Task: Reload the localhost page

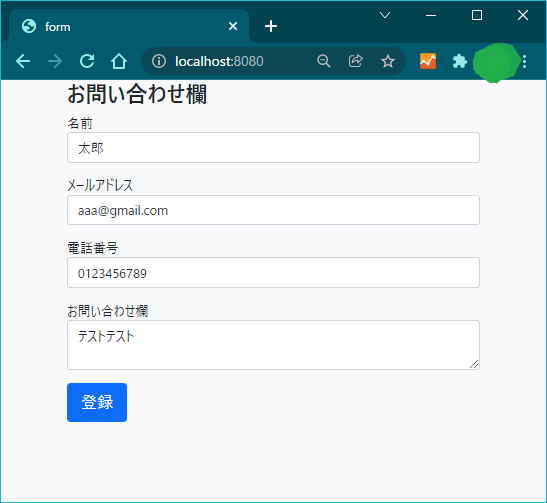Action: click(x=87, y=61)
